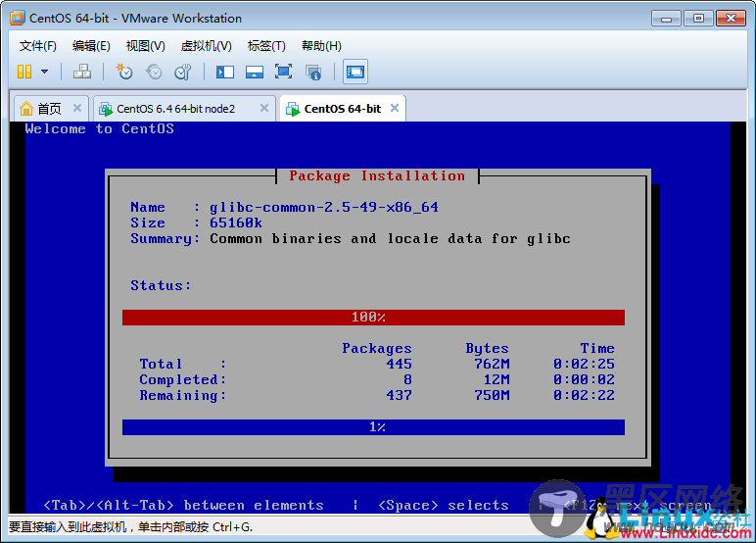Click the home icon on 首页 tab
Viewport: 756px width, 543px height.
coord(26,109)
